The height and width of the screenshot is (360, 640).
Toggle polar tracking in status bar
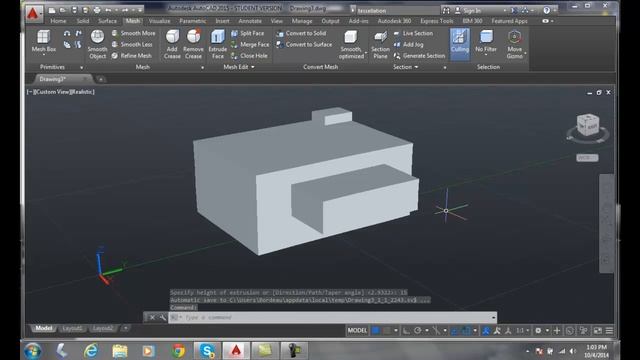418,331
